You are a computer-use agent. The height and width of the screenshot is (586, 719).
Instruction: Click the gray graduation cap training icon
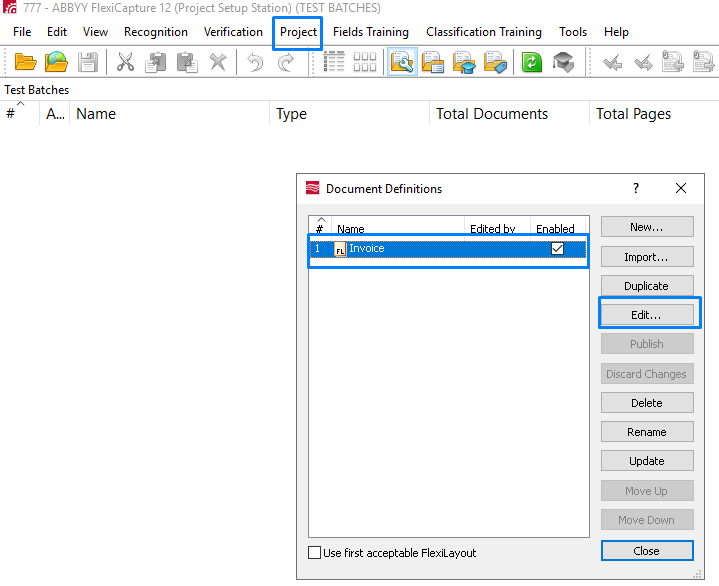point(563,62)
